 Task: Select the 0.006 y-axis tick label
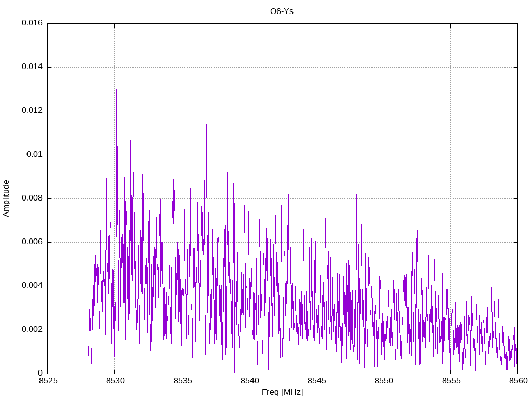tap(32, 242)
